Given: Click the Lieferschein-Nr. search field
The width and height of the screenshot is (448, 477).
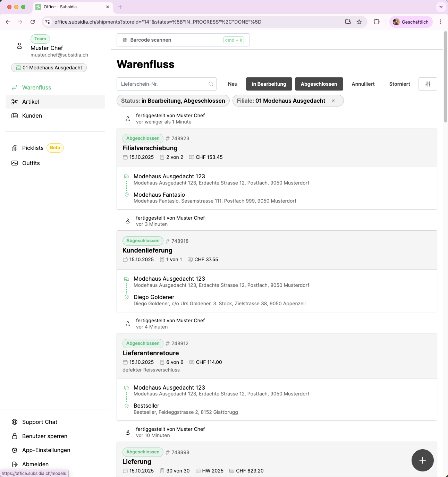Looking at the screenshot, I should pyautogui.click(x=163, y=84).
